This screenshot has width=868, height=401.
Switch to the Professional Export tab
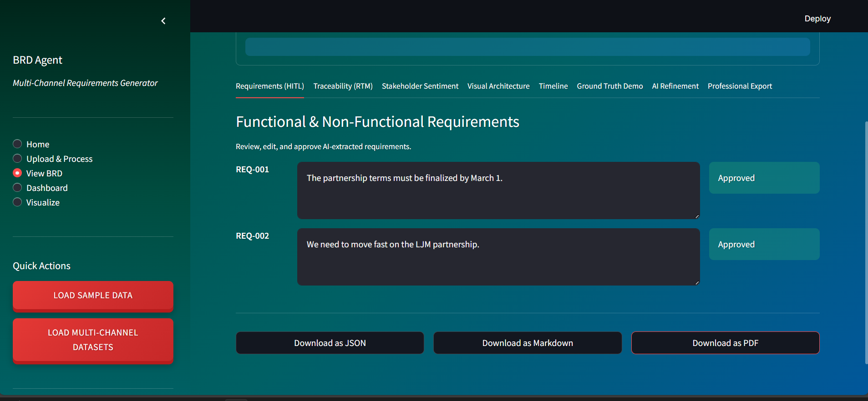pyautogui.click(x=740, y=86)
